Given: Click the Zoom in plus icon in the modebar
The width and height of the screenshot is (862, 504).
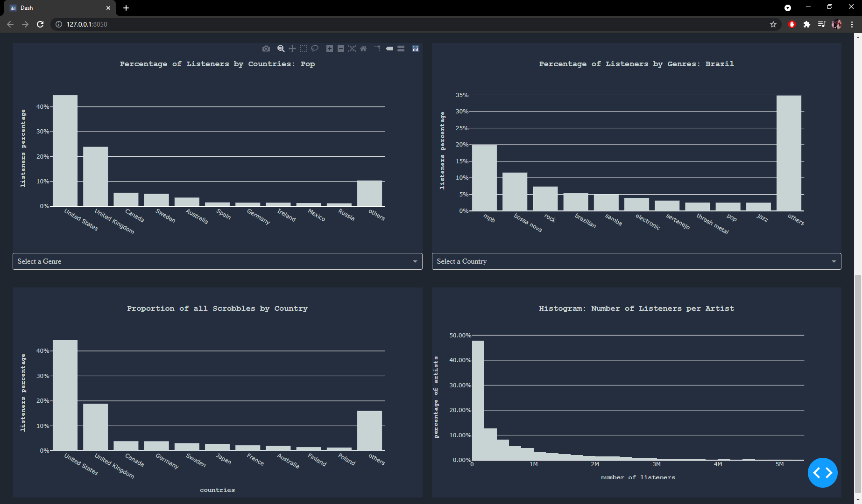Looking at the screenshot, I should coord(330,49).
